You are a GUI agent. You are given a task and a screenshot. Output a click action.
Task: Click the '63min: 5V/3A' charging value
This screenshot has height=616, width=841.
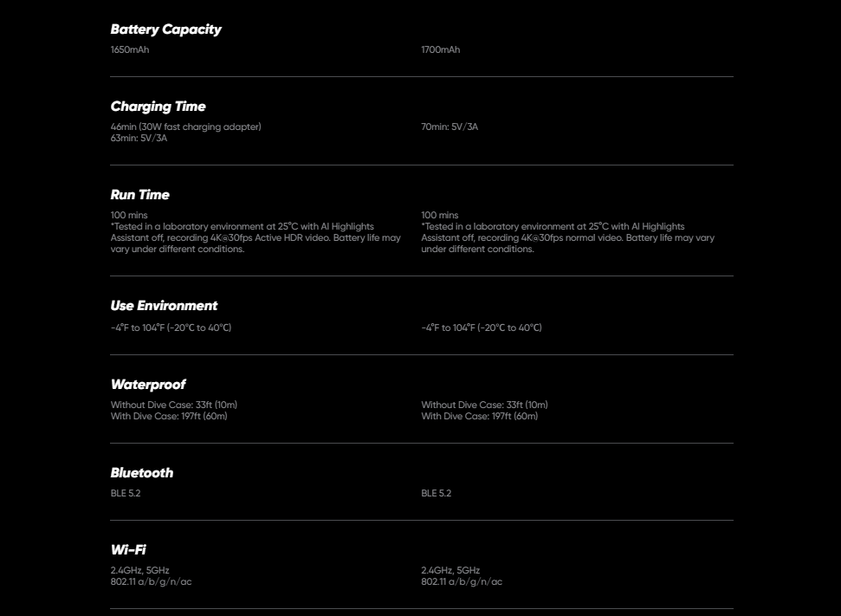click(x=139, y=138)
